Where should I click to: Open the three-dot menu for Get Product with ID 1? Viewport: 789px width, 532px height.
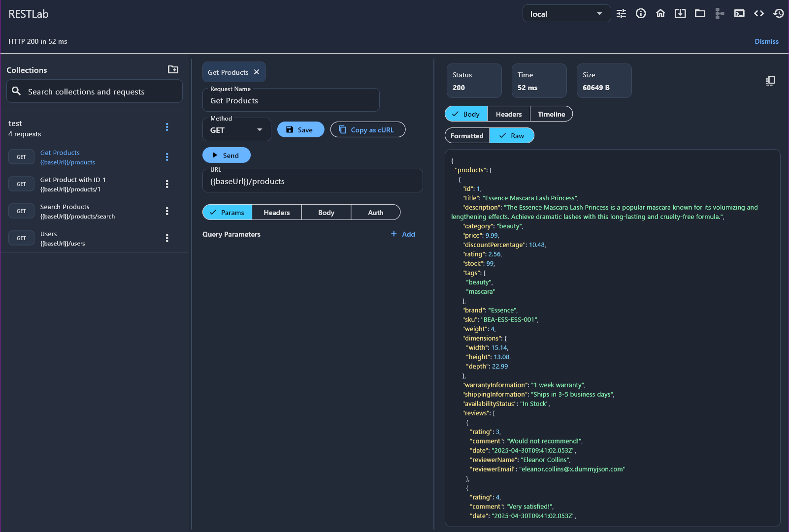point(167,184)
